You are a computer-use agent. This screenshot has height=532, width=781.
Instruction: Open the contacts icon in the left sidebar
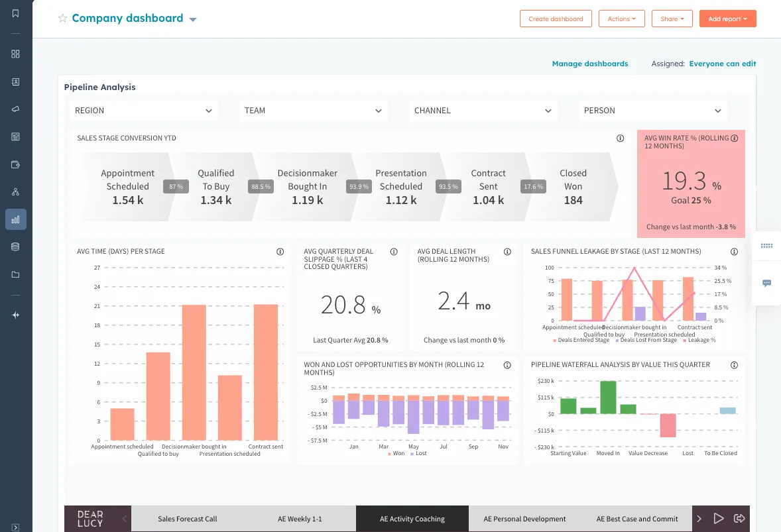15,81
